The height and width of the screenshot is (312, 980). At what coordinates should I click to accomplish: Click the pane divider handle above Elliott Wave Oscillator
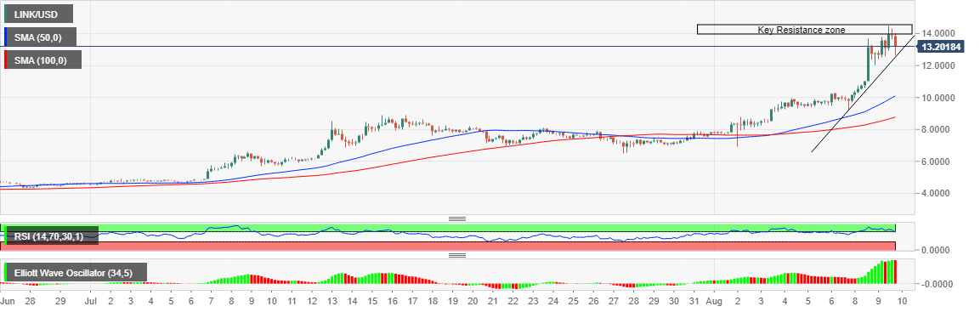tap(457, 255)
